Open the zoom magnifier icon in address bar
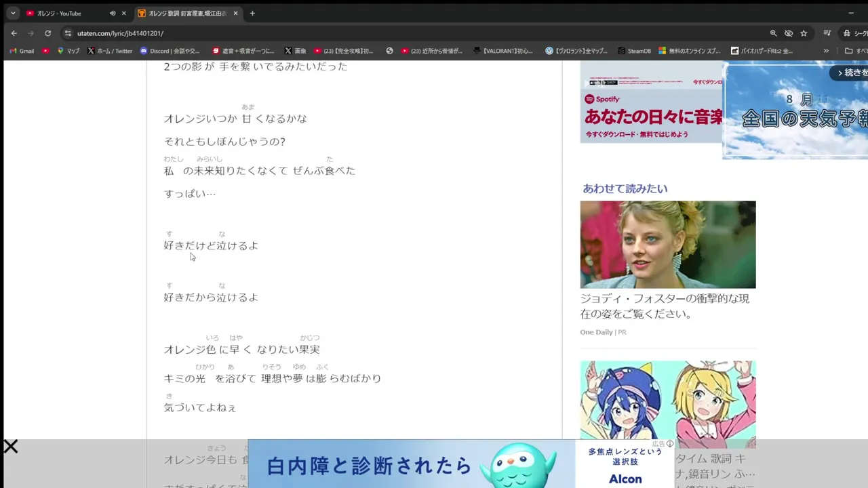This screenshot has height=488, width=868. (773, 33)
